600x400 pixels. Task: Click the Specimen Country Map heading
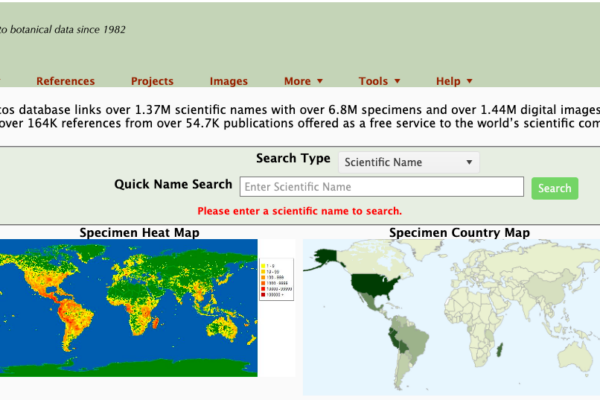click(459, 233)
